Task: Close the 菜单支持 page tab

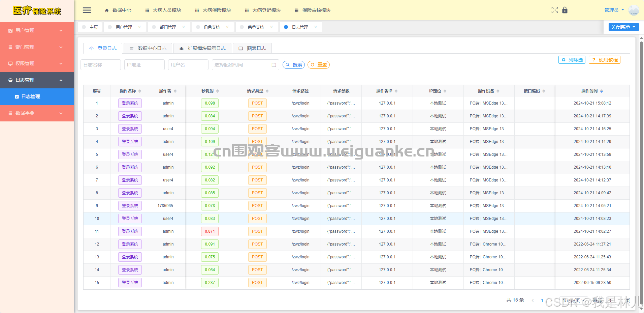Action: (x=271, y=27)
